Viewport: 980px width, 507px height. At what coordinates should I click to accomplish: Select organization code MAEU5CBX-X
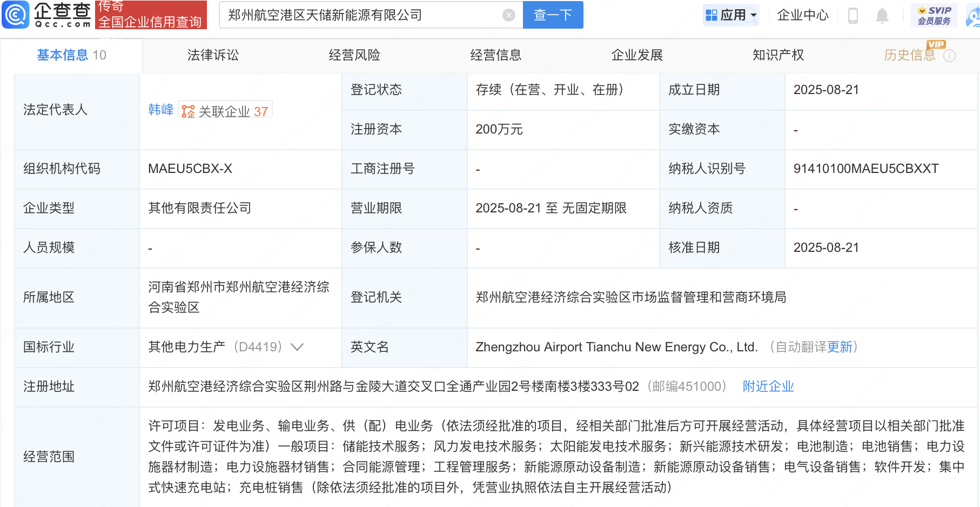tap(190, 169)
